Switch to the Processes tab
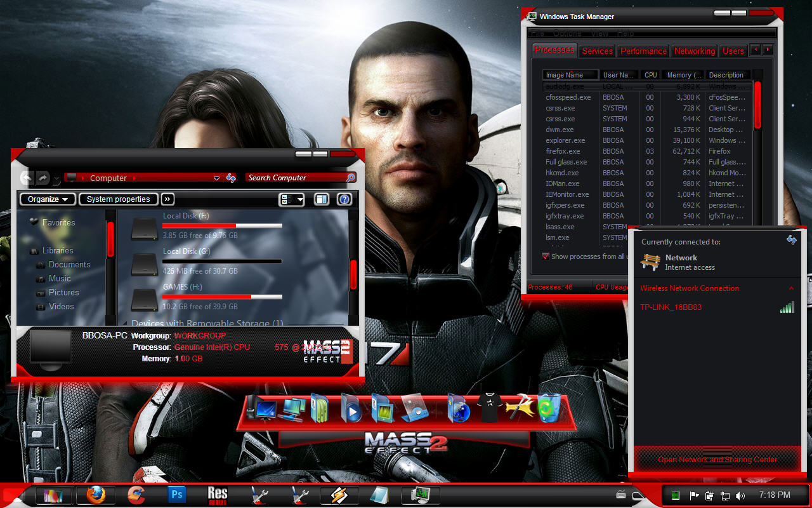This screenshot has height=508, width=812. coord(554,50)
